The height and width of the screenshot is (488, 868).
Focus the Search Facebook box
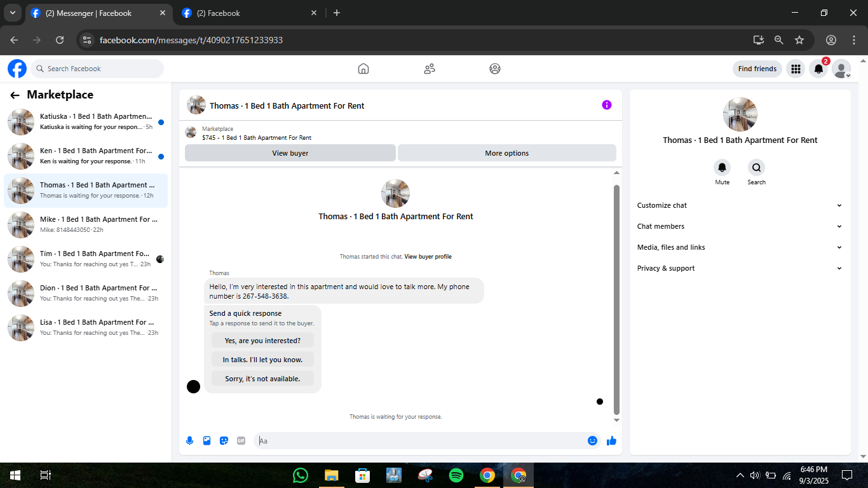point(97,69)
